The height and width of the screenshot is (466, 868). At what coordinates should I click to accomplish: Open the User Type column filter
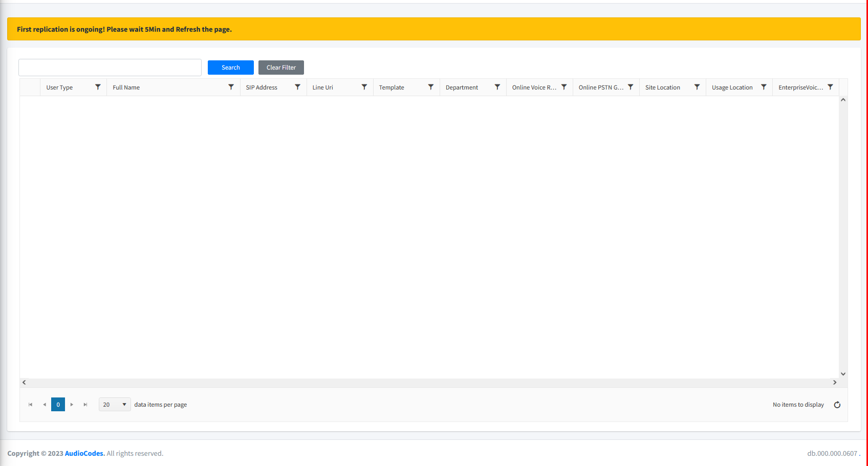[98, 87]
